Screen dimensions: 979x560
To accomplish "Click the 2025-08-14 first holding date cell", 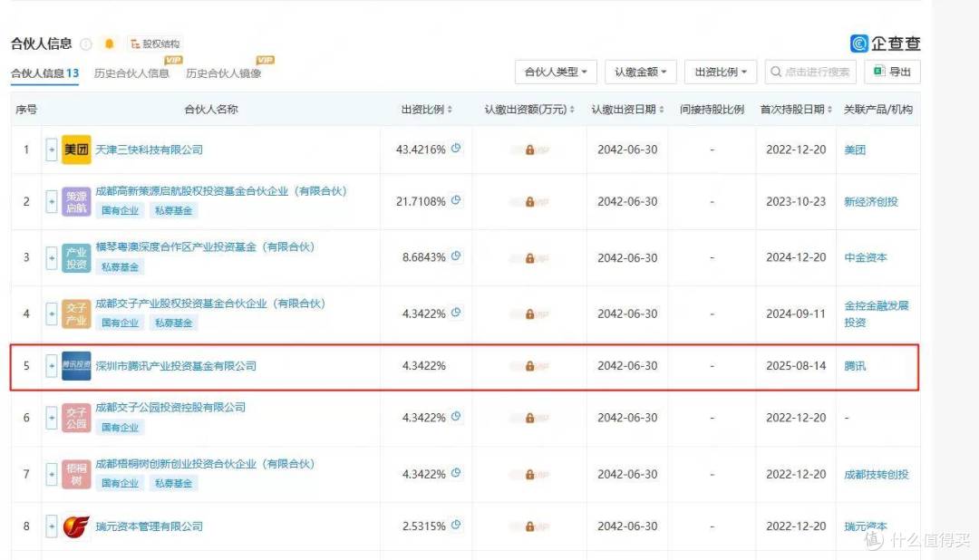I will pos(796,366).
